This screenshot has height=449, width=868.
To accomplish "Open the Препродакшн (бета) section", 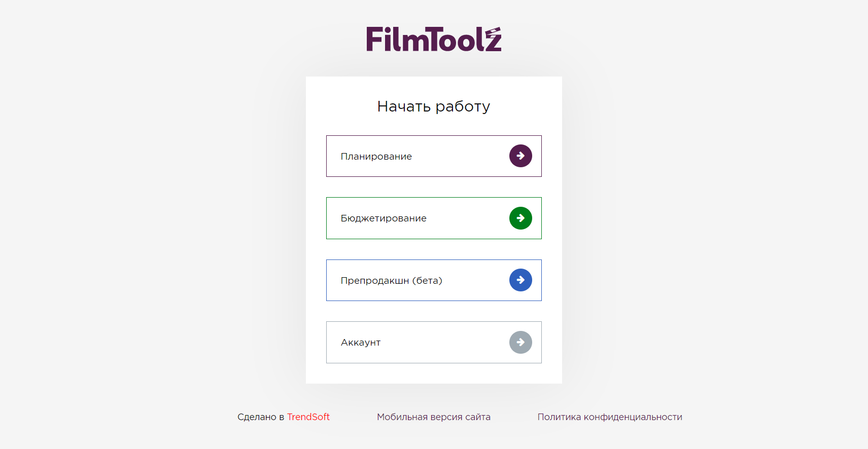I will click(434, 280).
